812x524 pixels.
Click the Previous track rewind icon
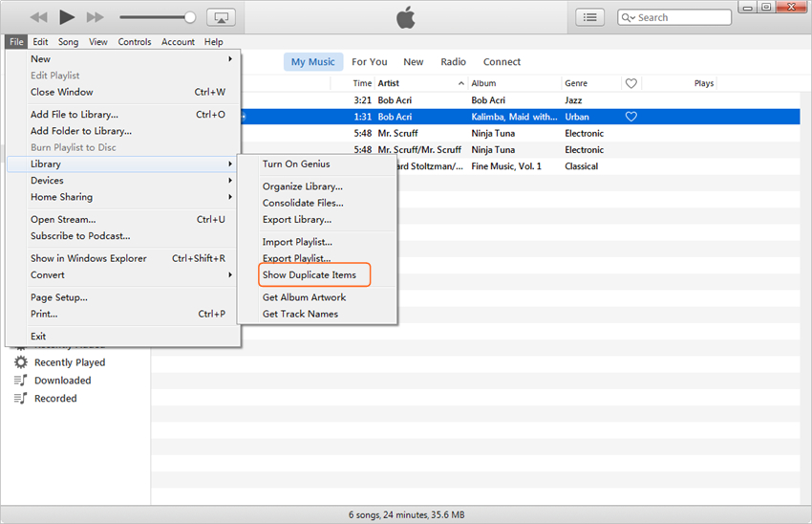[x=38, y=17]
